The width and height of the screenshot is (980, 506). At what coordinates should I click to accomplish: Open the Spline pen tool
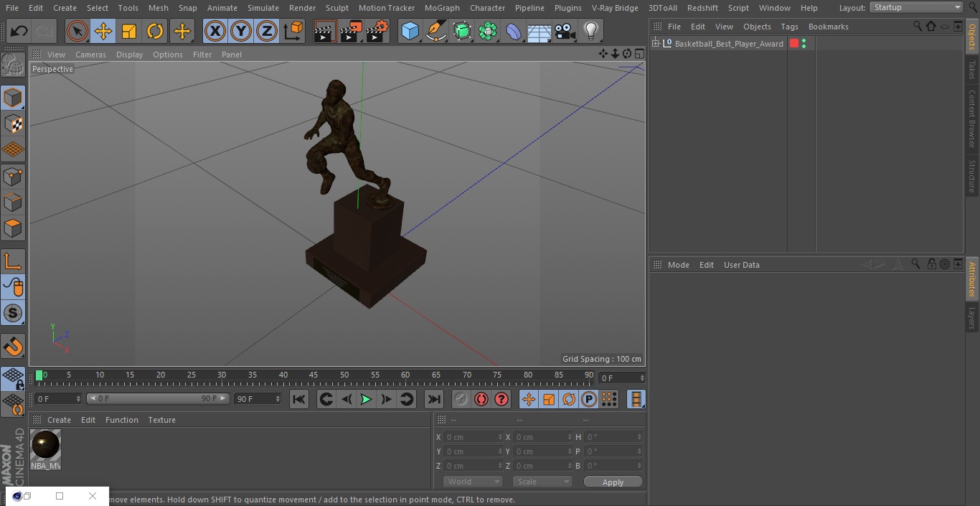click(435, 31)
